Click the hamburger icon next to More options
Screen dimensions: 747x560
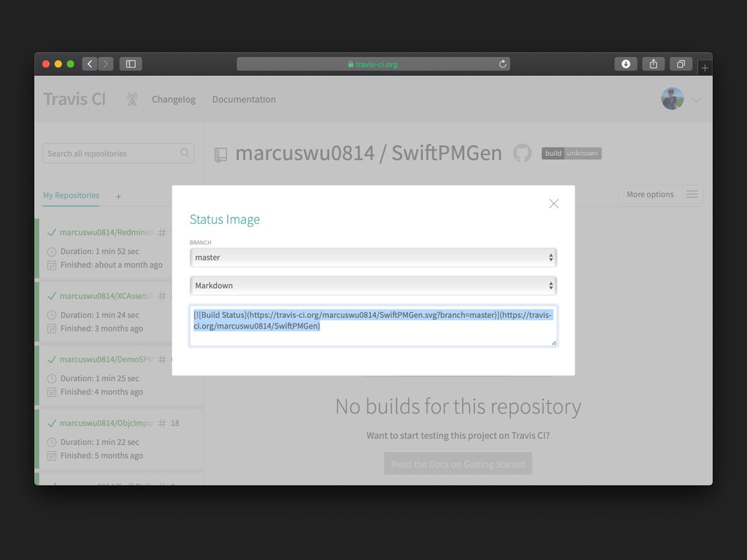pos(692,194)
